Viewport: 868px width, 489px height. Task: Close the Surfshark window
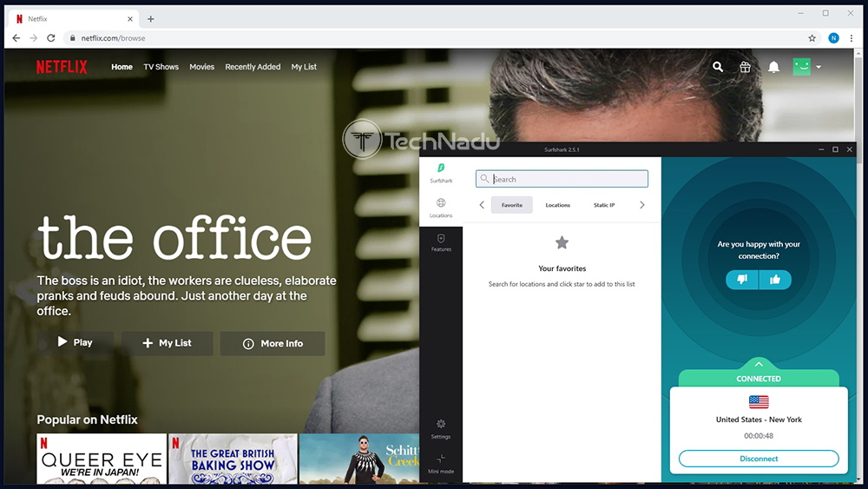pos(850,149)
